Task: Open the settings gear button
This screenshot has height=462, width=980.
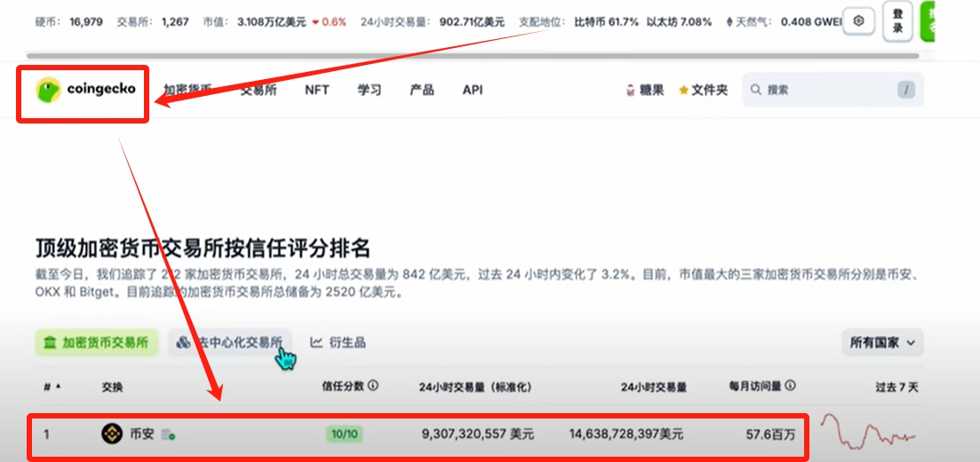Action: [x=859, y=21]
